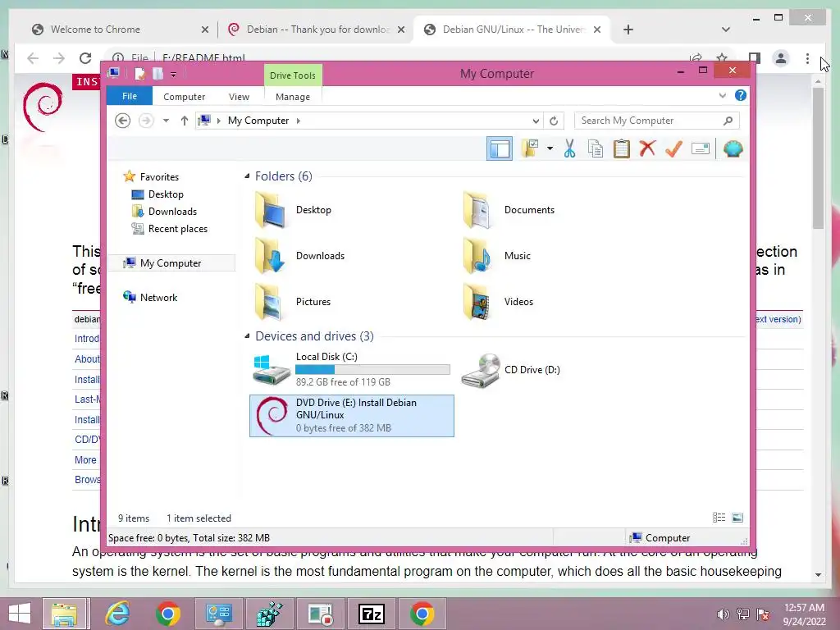Open Chrome's tab search chevron
840x630 pixels.
pos(725,30)
